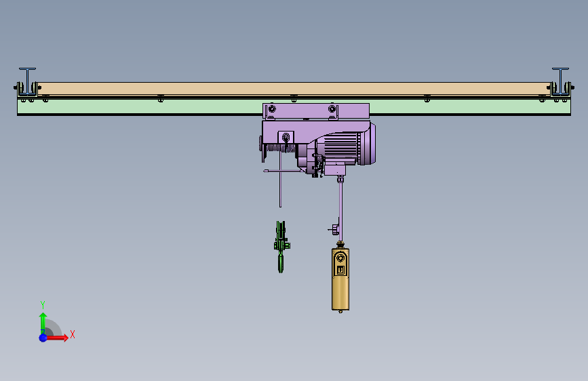Select the yellow pendant control box

pyautogui.click(x=340, y=279)
